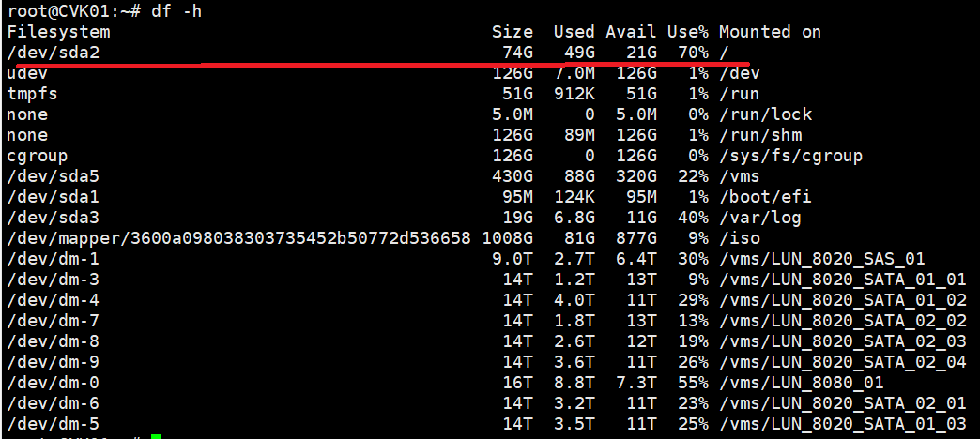Click the /dev/dm-0 filesystem name
The image size is (980, 439).
(54, 382)
